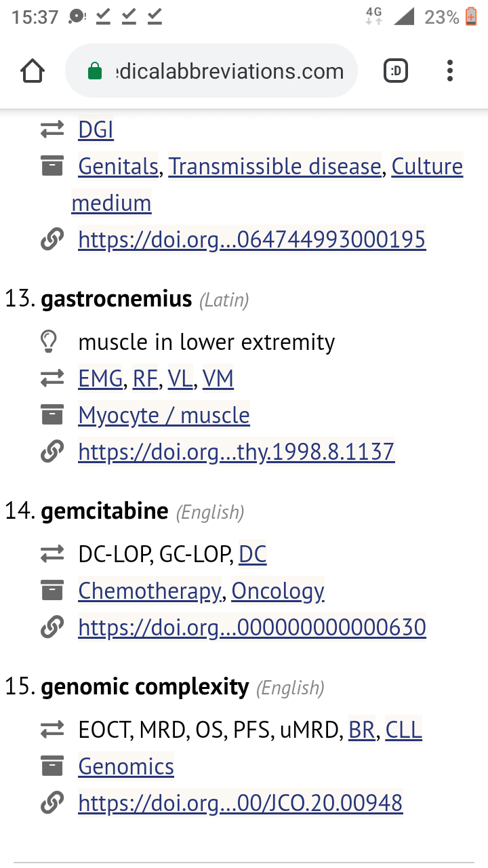Tap the archive box icon beside Genomics
Image resolution: width=488 pixels, height=868 pixels.
pyautogui.click(x=52, y=766)
